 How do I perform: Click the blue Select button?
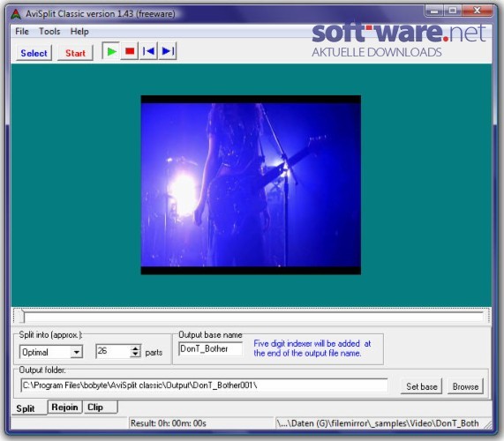[34, 53]
